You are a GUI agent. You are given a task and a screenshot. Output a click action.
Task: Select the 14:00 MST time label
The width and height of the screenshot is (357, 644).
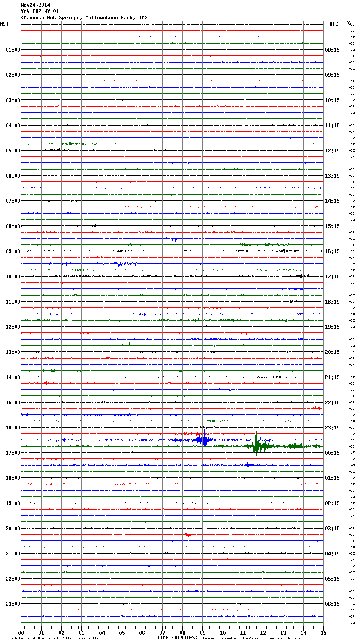point(13,377)
